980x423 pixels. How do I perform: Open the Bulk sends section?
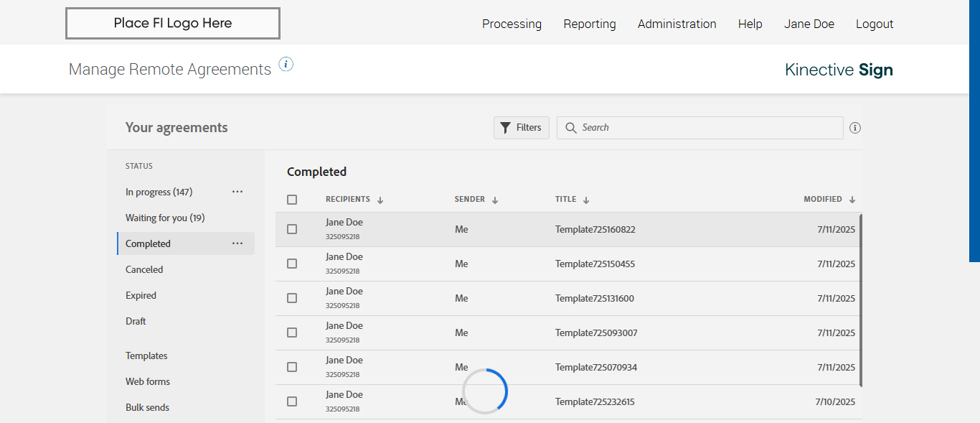click(x=147, y=407)
